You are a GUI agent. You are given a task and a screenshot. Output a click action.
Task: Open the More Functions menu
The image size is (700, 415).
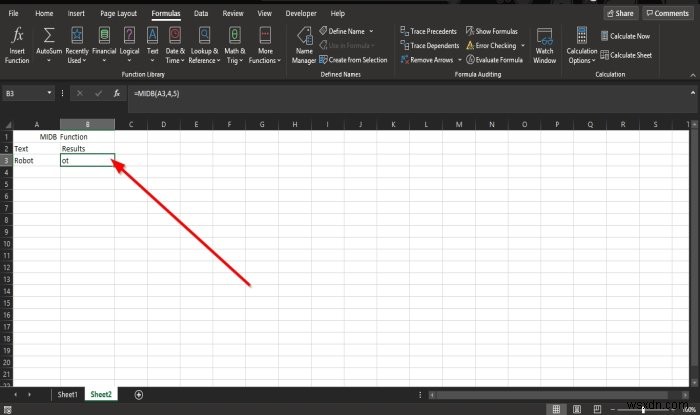[x=265, y=45]
